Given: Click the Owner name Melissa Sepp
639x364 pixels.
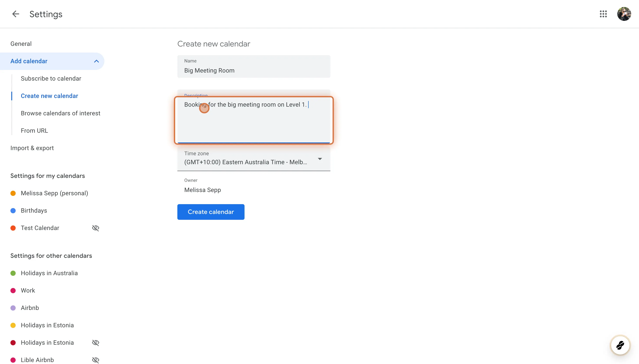Looking at the screenshot, I should pyautogui.click(x=203, y=190).
